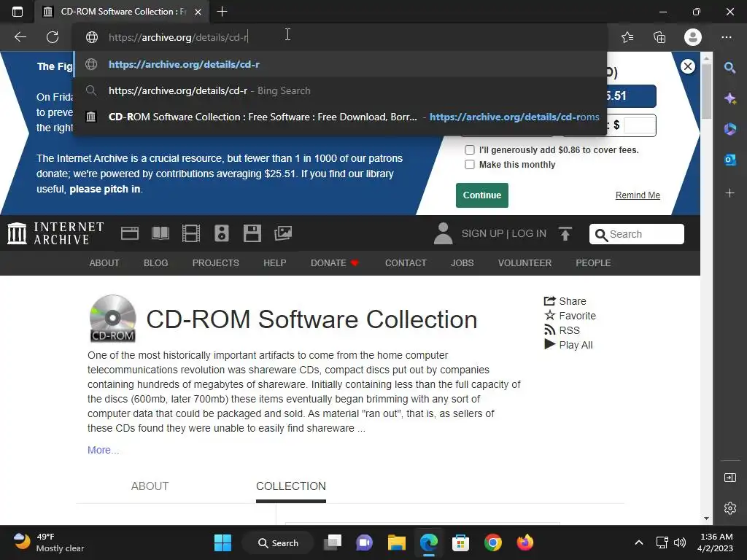Open BLOG in the nav menu
This screenshot has width=747, height=560.
tap(156, 262)
